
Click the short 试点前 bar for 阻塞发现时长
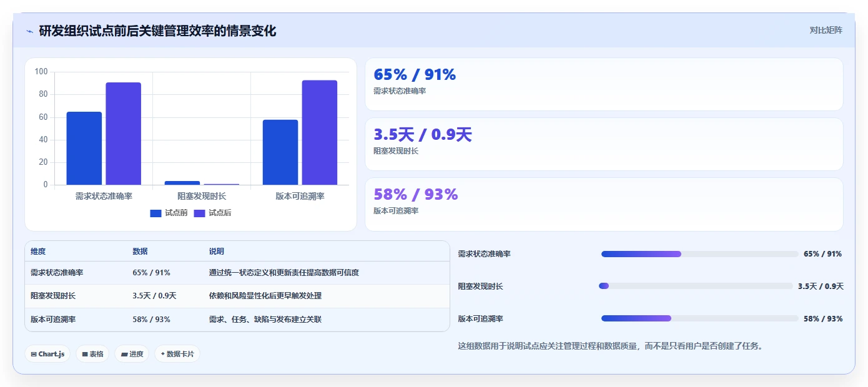pos(182,183)
